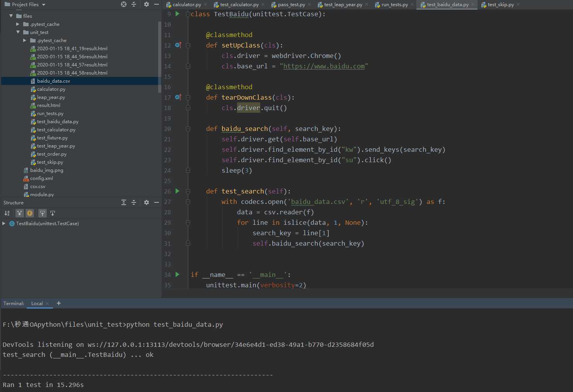Toggle Autoscroll from Source in Structure
Viewport: 573px width, 392px height.
pyautogui.click(x=53, y=213)
